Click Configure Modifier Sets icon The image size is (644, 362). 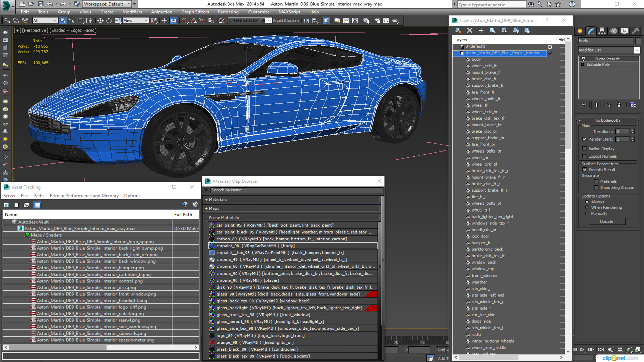633,105
